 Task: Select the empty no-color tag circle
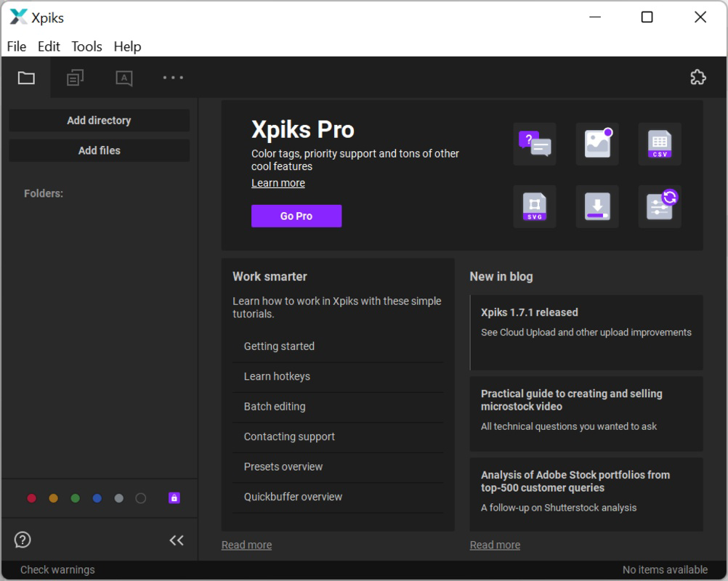pos(141,498)
